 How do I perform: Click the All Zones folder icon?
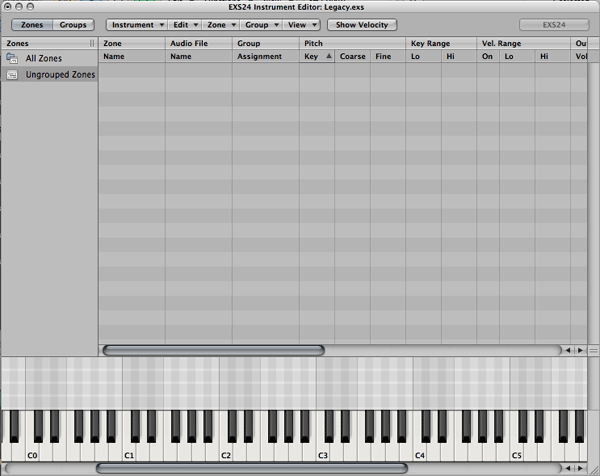click(x=12, y=58)
